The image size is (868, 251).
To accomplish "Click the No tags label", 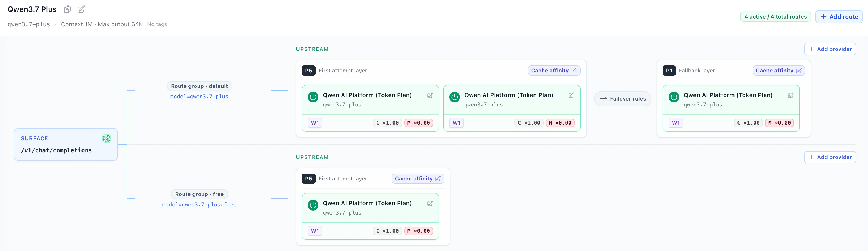I will (x=157, y=24).
